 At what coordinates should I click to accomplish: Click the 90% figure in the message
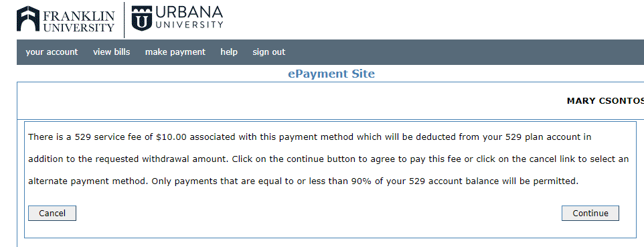pos(361,181)
